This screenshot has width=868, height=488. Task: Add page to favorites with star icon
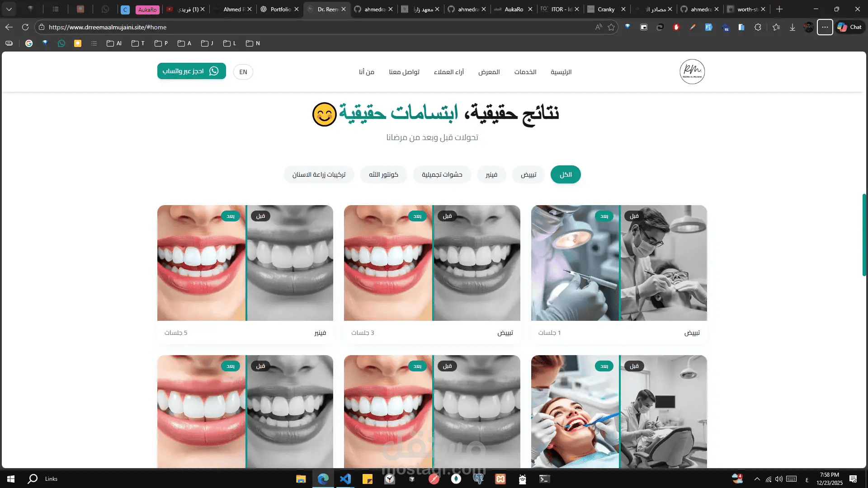[611, 27]
